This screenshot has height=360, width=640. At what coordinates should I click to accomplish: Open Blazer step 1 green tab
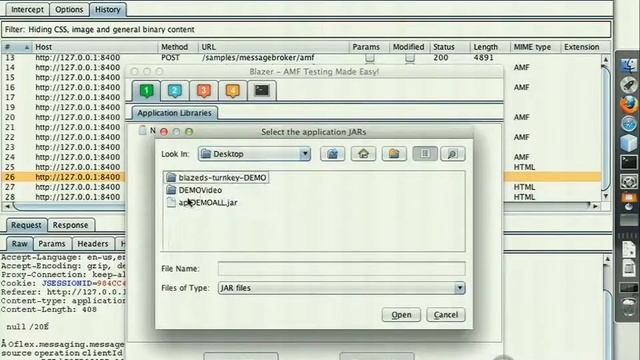tap(146, 91)
